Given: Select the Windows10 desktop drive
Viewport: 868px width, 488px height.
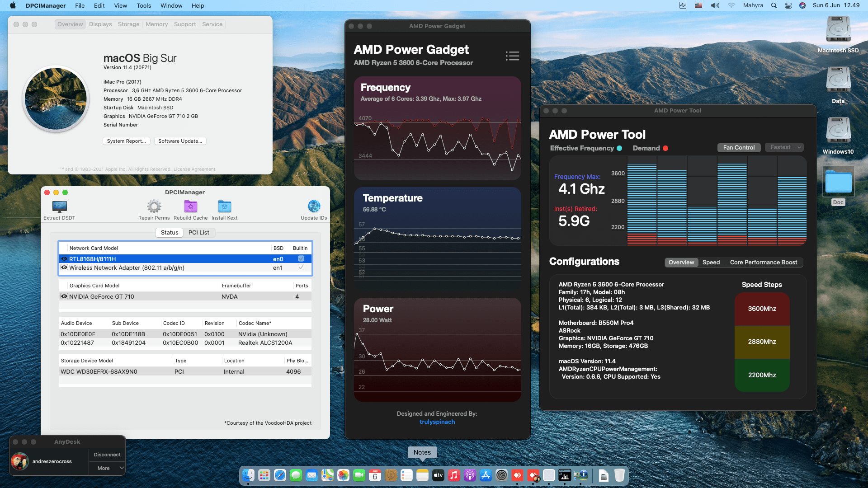Looking at the screenshot, I should pyautogui.click(x=838, y=136).
